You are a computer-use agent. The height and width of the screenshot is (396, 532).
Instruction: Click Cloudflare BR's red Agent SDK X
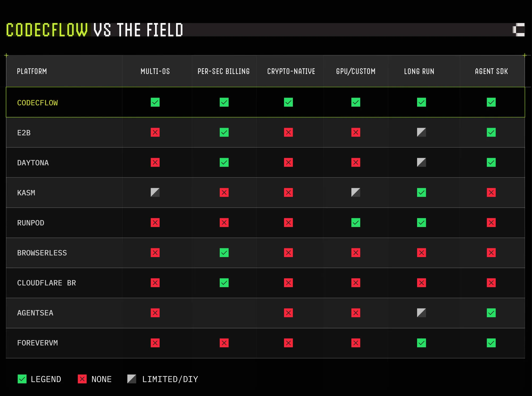tap(491, 283)
